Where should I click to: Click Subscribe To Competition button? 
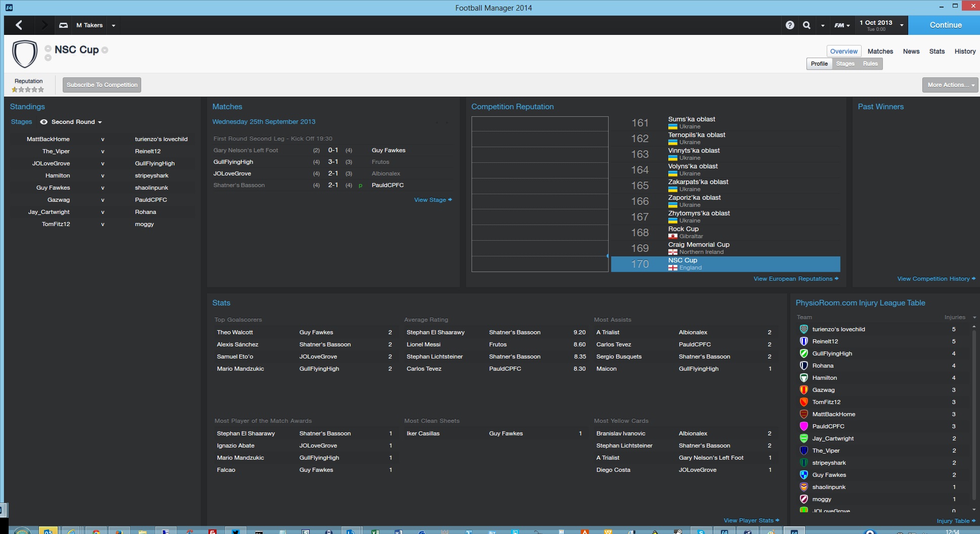click(x=102, y=85)
